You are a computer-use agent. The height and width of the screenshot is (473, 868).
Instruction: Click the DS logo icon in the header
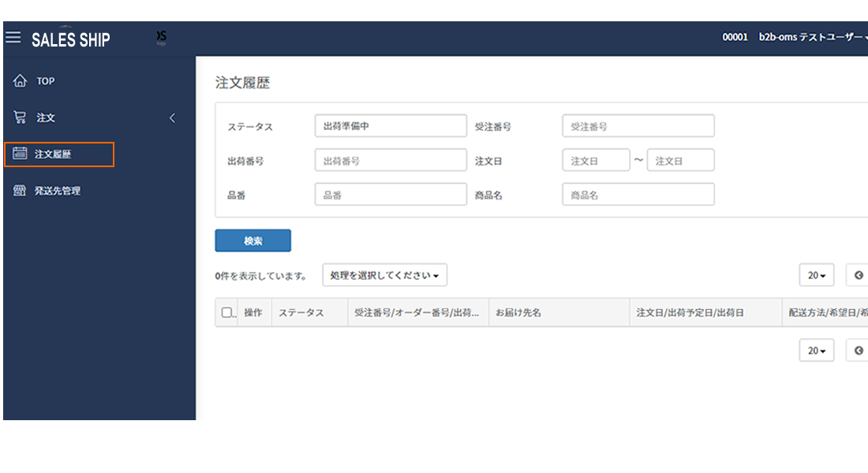pyautogui.click(x=161, y=36)
